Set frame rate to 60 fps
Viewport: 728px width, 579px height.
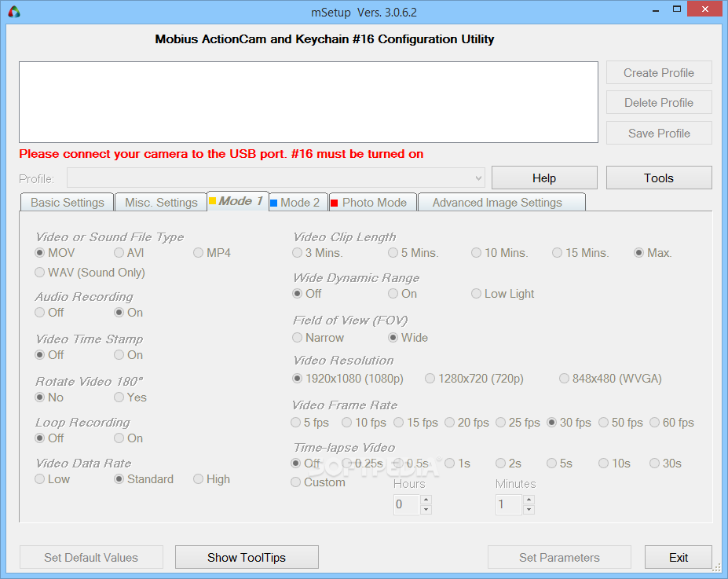(x=672, y=423)
